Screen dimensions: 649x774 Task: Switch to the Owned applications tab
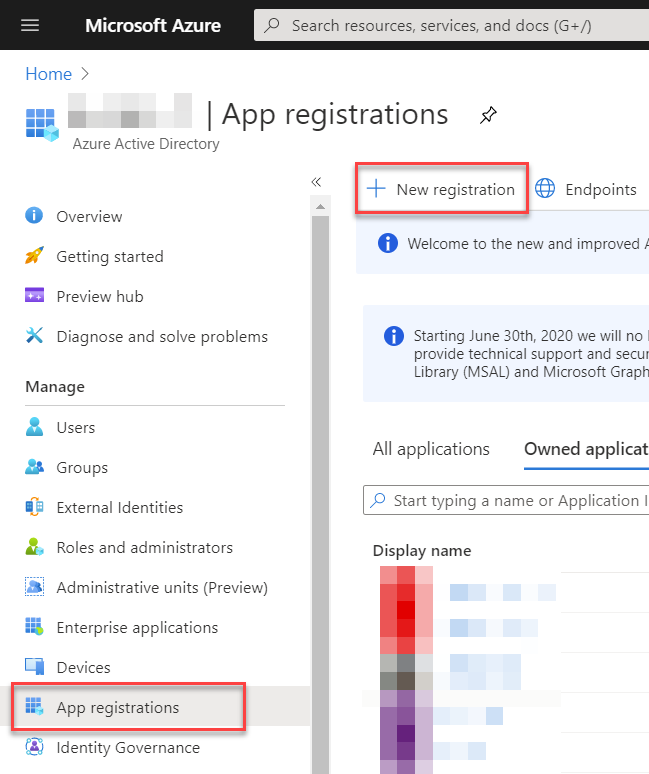click(586, 449)
